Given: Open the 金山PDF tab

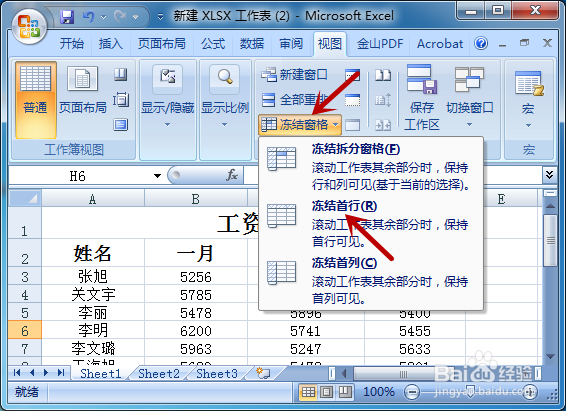Looking at the screenshot, I should pos(380,44).
